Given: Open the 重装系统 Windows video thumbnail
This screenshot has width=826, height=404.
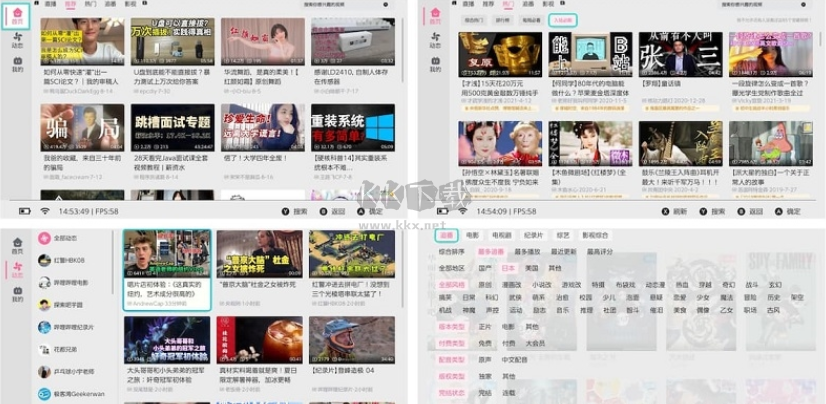Looking at the screenshot, I should [352, 127].
